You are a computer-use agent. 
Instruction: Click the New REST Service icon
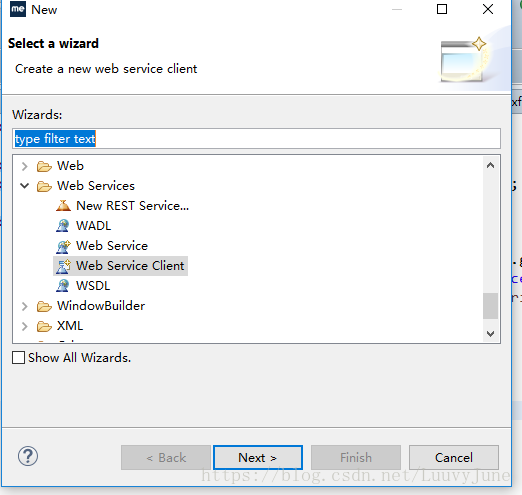coord(63,206)
